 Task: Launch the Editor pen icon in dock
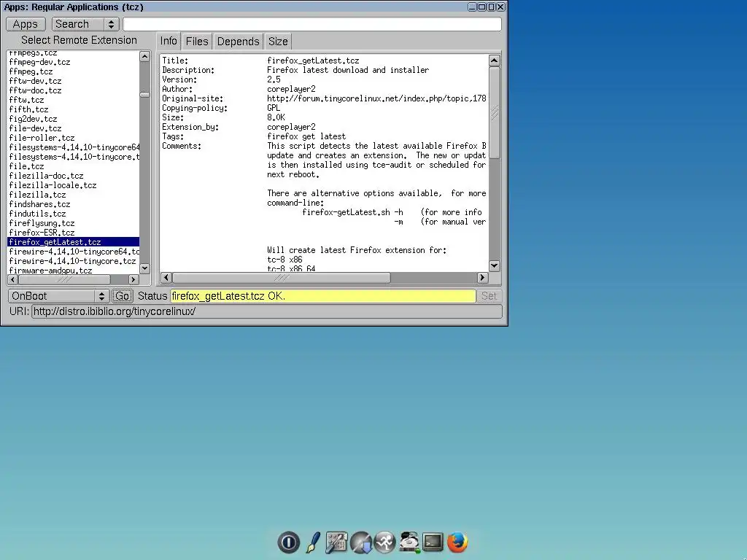313,542
